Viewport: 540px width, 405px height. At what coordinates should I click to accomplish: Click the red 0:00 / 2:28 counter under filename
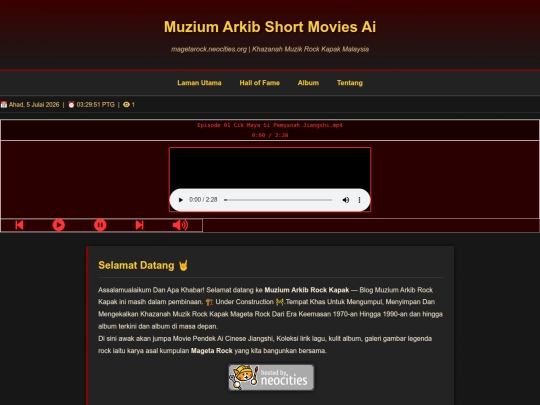pyautogui.click(x=270, y=135)
